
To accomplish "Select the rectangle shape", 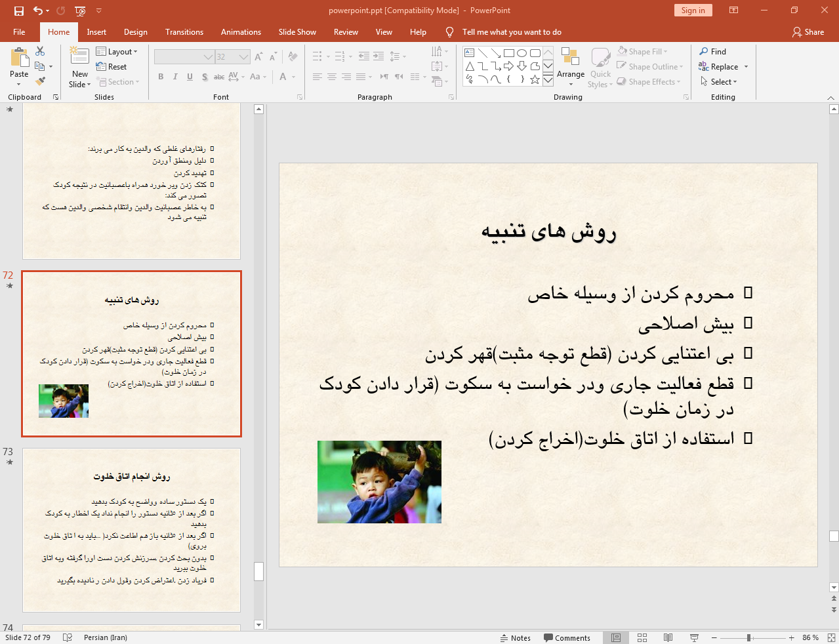I will click(509, 53).
